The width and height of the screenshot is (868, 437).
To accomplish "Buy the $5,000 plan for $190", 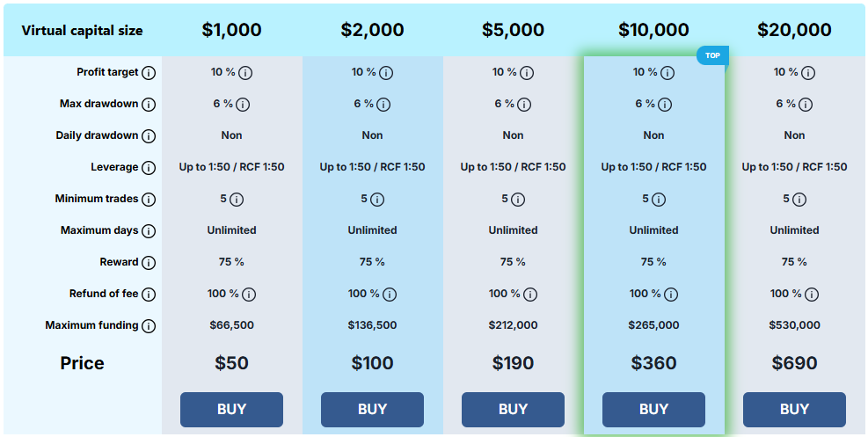I will point(513,410).
